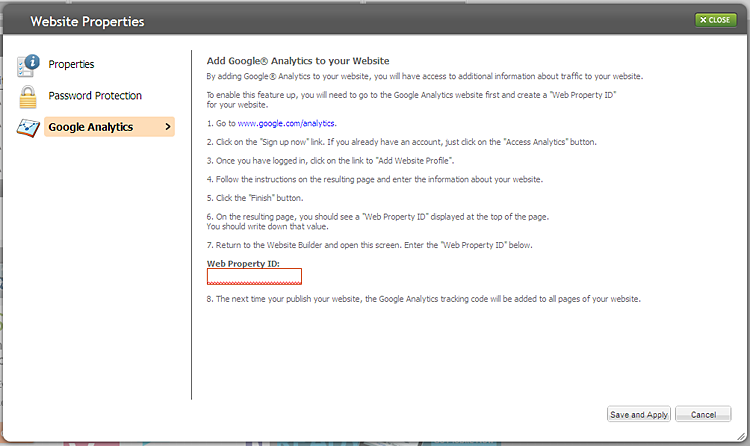
Task: Click step 8 about publishing your website
Action: pyautogui.click(x=423, y=299)
